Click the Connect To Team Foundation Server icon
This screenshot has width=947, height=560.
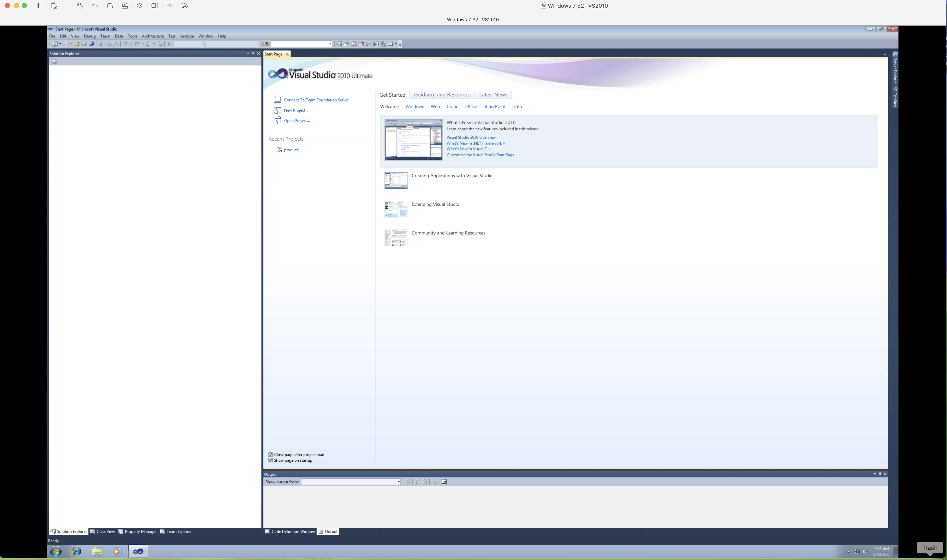tap(278, 100)
